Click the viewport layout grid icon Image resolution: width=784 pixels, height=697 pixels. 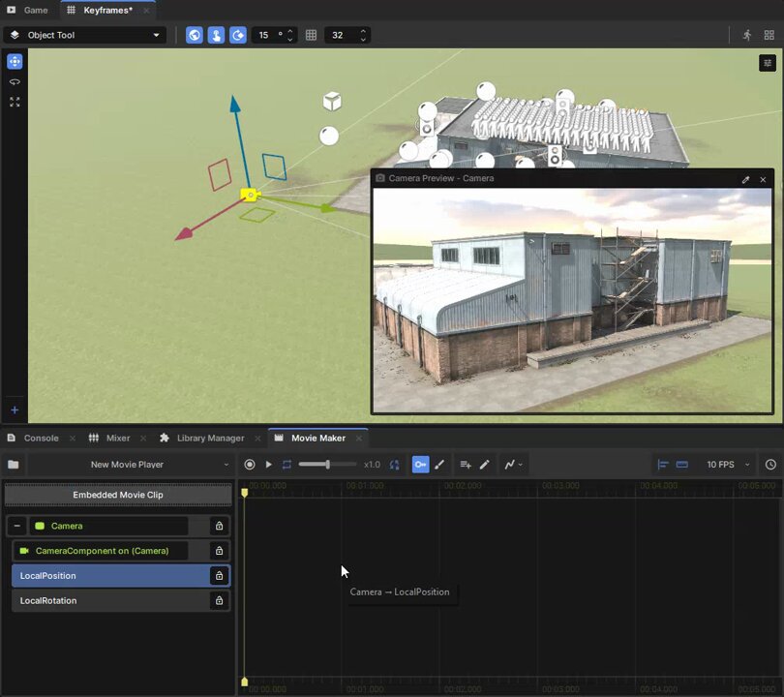pyautogui.click(x=769, y=35)
